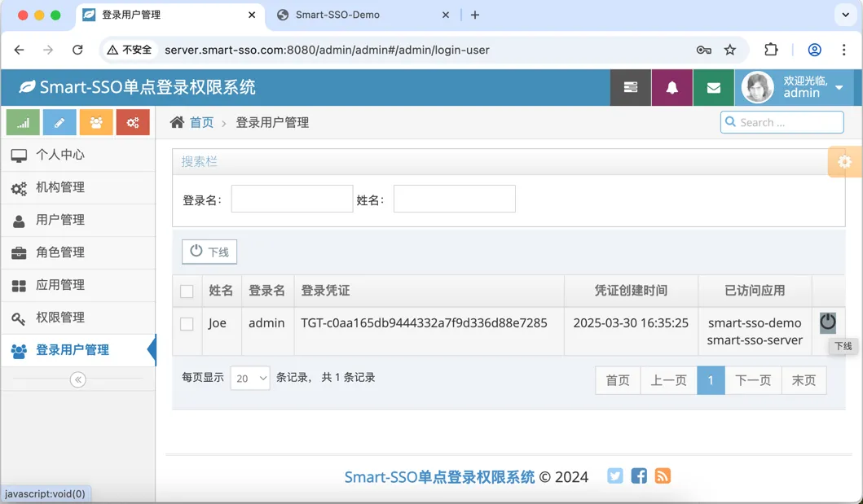Open messages via the envelope icon
The height and width of the screenshot is (504, 863).
point(712,87)
